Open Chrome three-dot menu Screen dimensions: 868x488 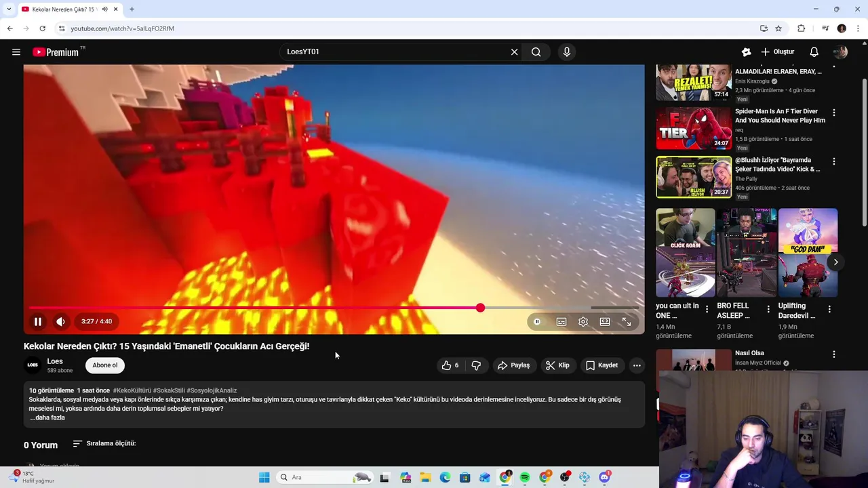[x=859, y=28]
